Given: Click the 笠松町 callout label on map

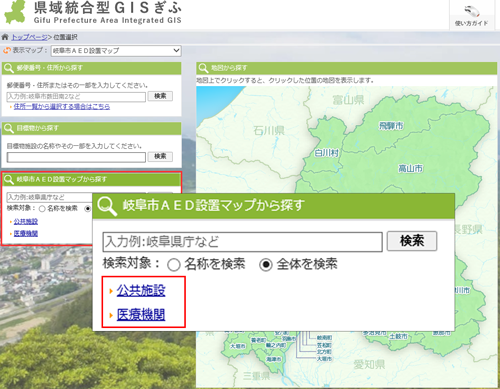Looking at the screenshot, I should [324, 345].
